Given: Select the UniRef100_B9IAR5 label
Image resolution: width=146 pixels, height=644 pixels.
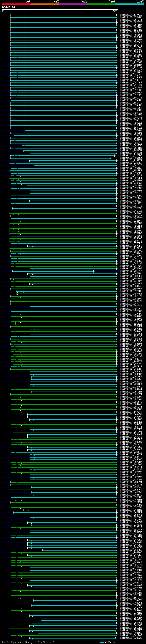Looking at the screenshot, I should coord(131,30).
